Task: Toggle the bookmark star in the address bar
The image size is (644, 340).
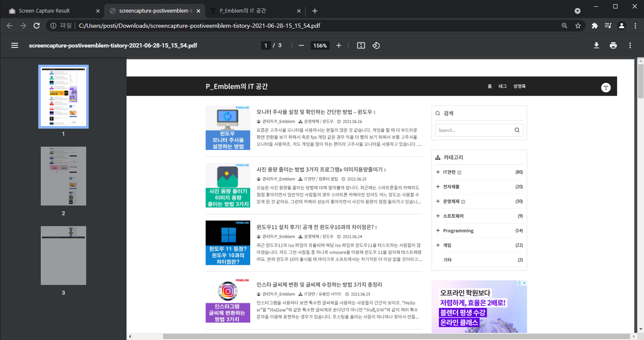Action: tap(578, 26)
